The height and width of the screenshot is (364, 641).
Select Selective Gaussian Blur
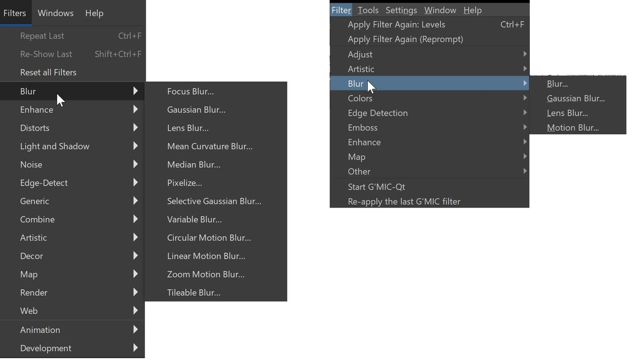tap(215, 201)
